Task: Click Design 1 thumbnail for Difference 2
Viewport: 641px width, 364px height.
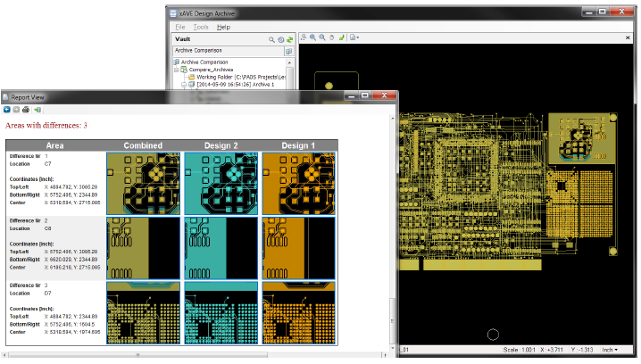Action: coord(299,248)
